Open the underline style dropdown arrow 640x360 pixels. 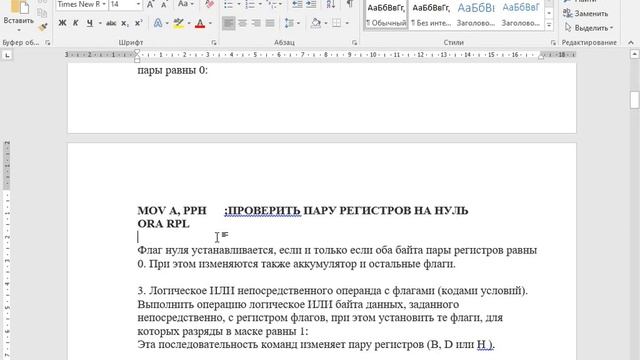[x=100, y=23]
